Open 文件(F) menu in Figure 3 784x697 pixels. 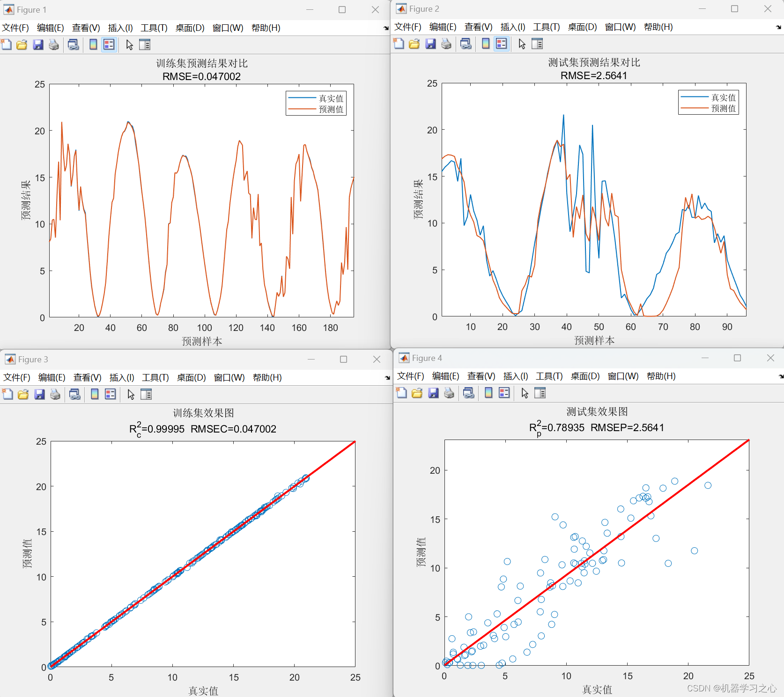[17, 377]
